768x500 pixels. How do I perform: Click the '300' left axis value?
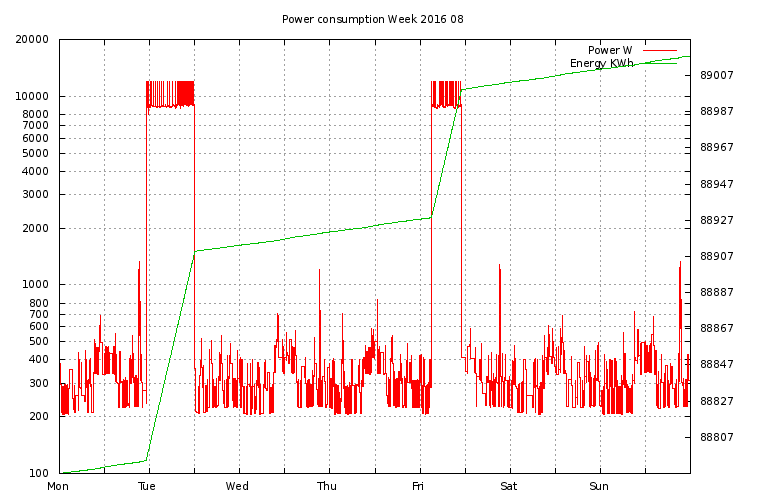pyautogui.click(x=39, y=383)
